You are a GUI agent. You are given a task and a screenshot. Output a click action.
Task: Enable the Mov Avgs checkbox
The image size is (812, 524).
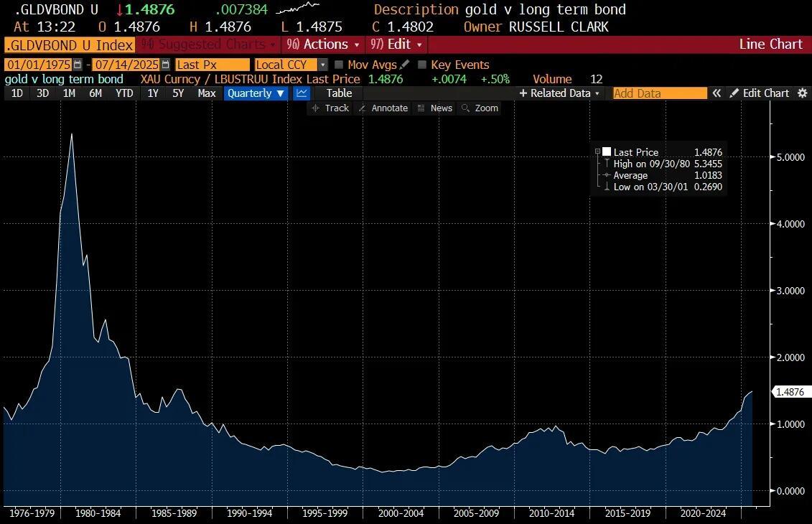[x=340, y=65]
